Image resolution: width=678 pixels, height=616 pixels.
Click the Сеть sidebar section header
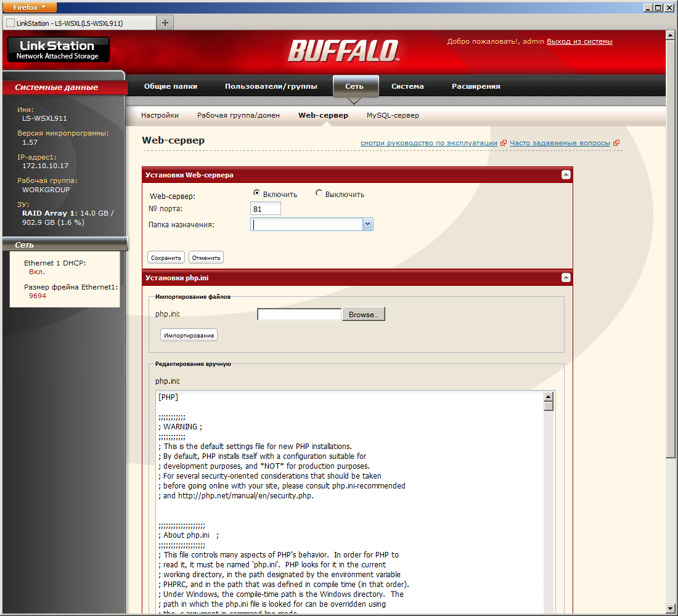(65, 245)
